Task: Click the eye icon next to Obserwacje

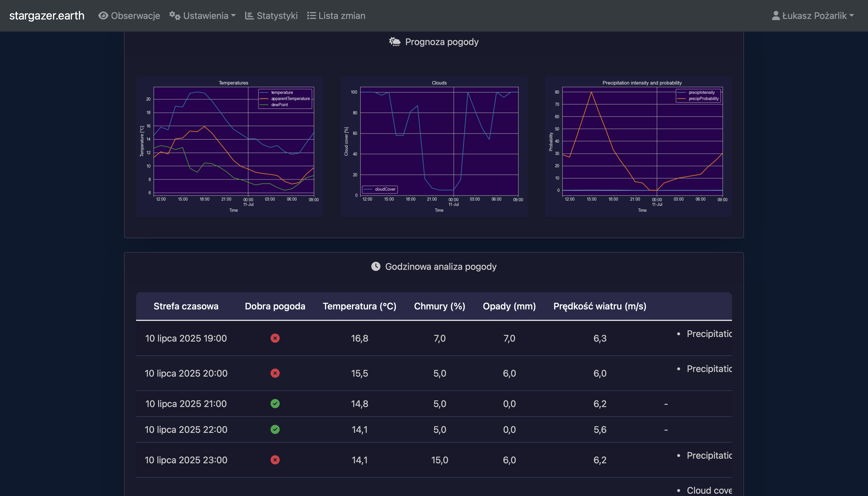Action: (x=103, y=16)
